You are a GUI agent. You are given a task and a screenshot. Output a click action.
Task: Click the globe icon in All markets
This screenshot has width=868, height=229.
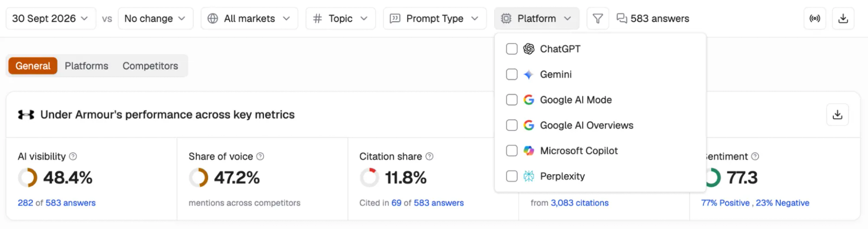[212, 19]
